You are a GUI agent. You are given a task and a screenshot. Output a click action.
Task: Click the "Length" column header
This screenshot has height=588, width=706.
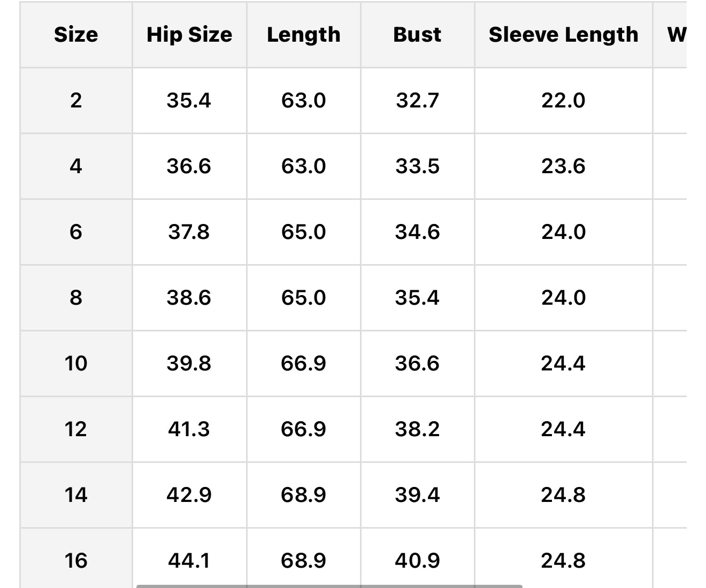[x=303, y=35]
